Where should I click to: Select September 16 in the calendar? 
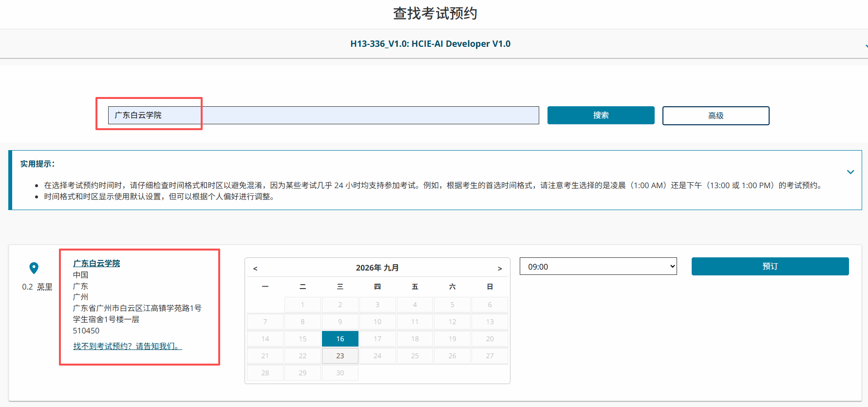pos(340,339)
